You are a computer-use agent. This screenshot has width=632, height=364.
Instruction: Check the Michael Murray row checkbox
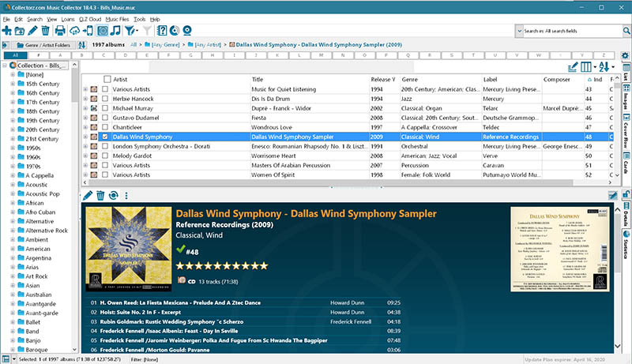click(105, 108)
